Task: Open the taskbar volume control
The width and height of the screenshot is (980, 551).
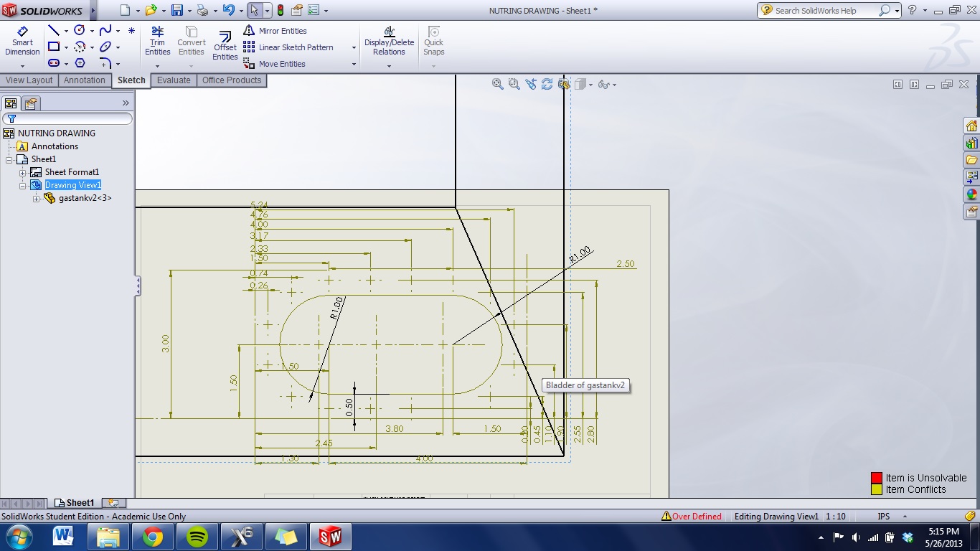Action: [x=855, y=536]
